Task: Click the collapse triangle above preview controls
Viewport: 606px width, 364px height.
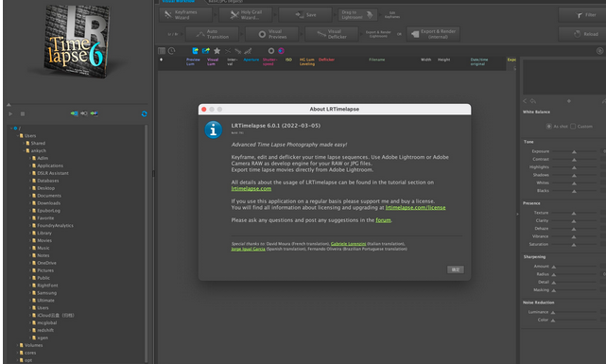Action: point(9,105)
